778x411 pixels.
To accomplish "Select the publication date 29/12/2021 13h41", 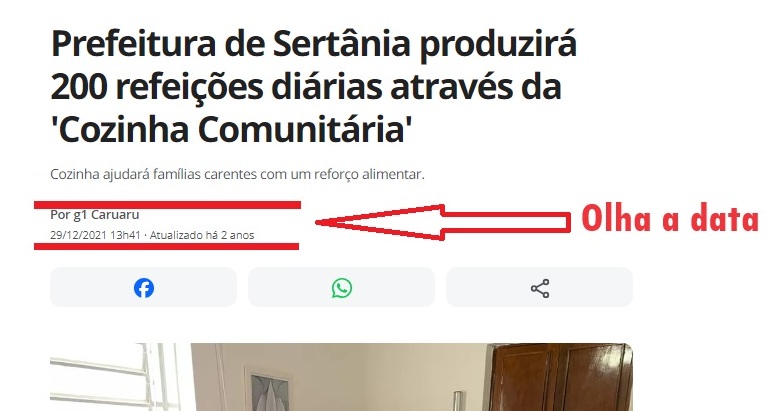I will tap(95, 235).
